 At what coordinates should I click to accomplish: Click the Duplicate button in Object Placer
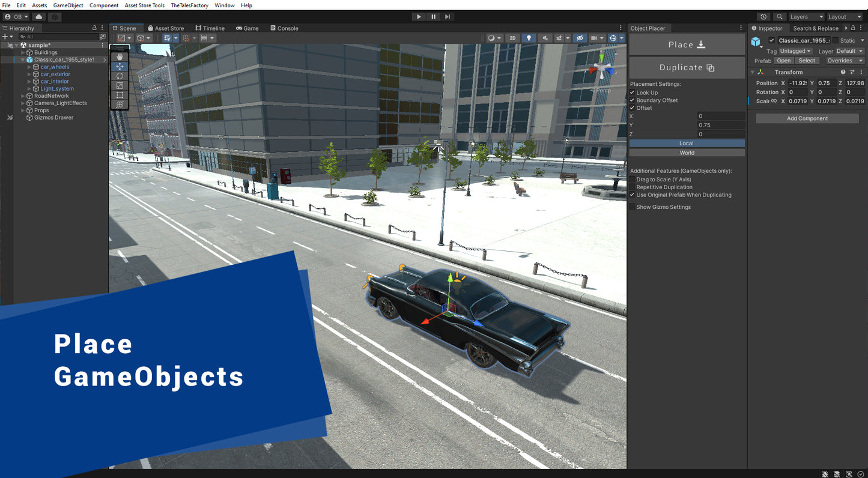[x=687, y=68]
